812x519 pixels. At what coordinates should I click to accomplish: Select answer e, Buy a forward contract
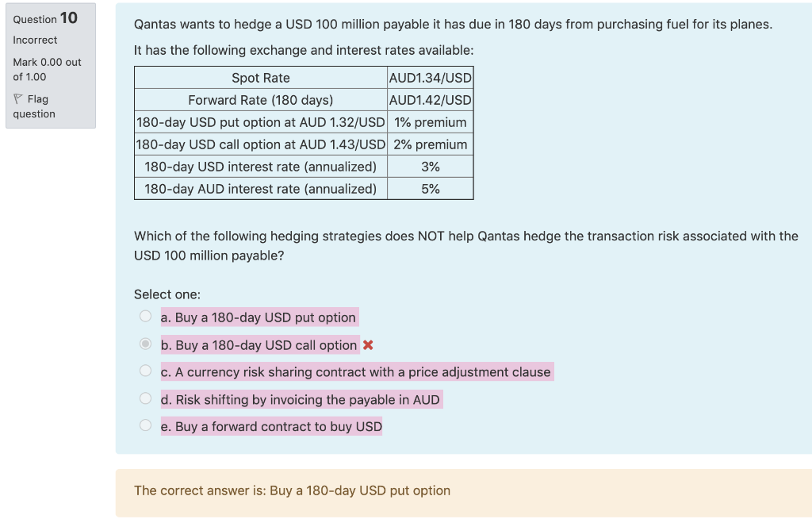[146, 425]
